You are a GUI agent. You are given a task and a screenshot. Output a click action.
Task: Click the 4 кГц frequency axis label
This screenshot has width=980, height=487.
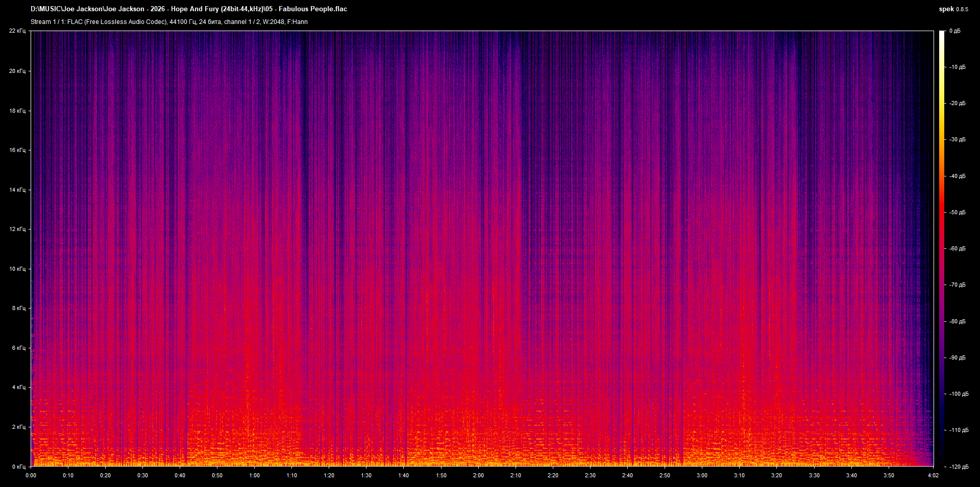(x=18, y=388)
